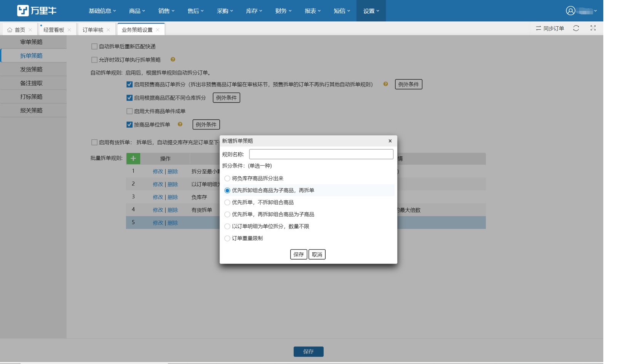Select 拆单策略 in the sidebar
The width and height of the screenshot is (617, 364).
tap(33, 56)
